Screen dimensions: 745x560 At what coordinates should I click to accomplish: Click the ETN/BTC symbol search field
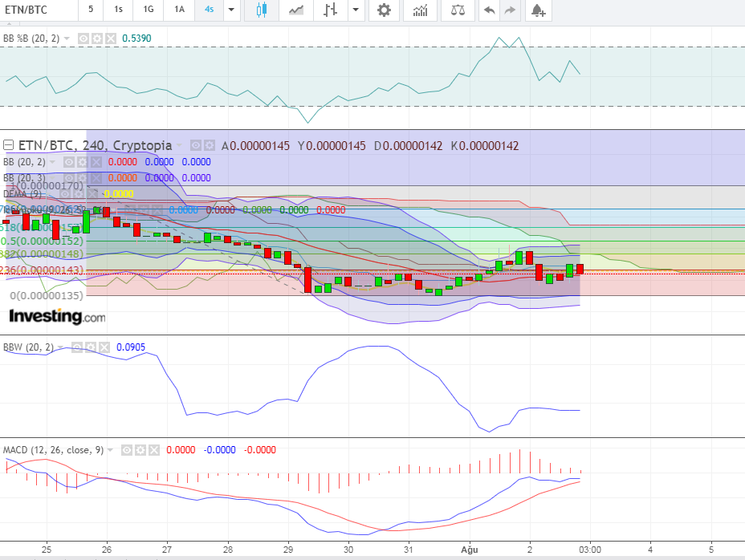point(39,10)
